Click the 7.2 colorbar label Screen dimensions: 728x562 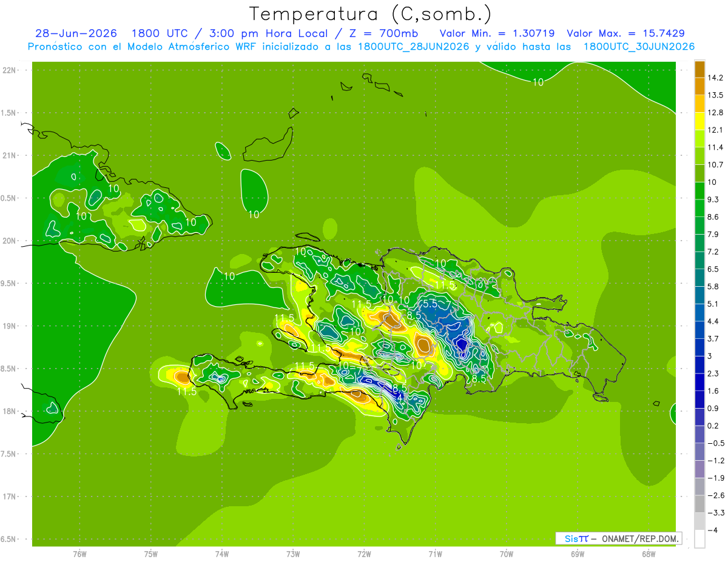tap(713, 252)
